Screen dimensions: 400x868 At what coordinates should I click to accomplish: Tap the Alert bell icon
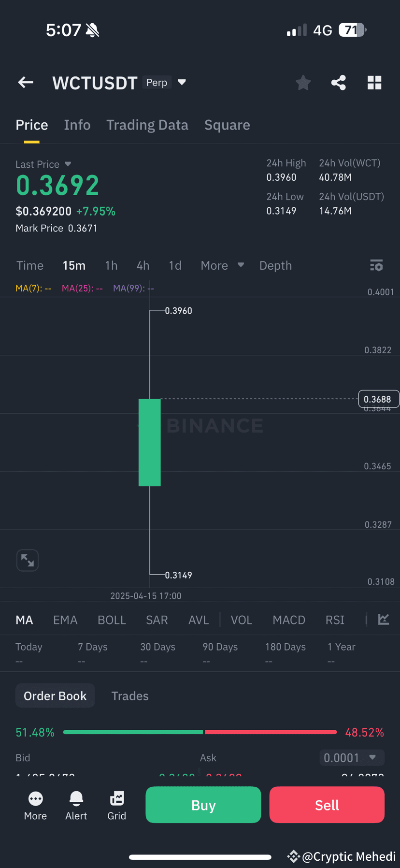pyautogui.click(x=76, y=806)
